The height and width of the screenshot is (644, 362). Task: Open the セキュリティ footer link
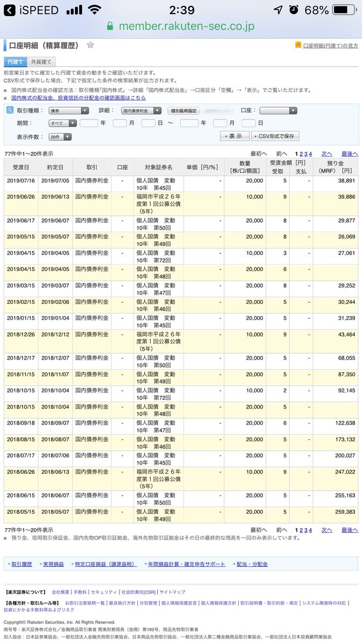[104, 592]
